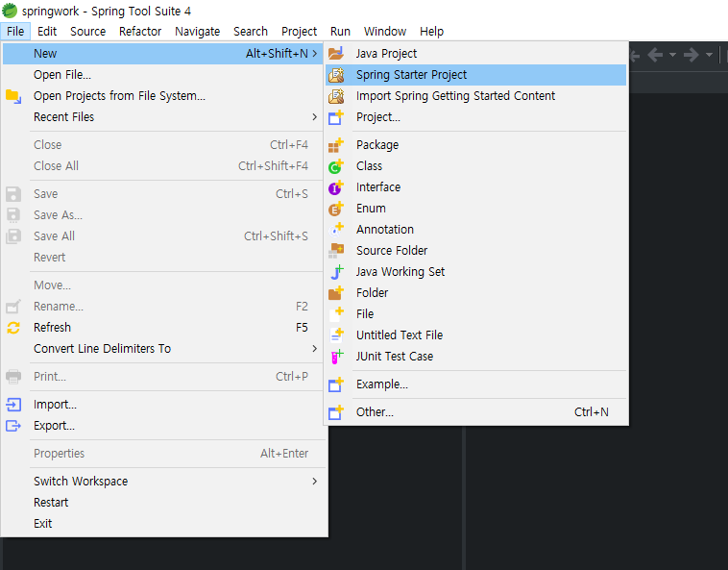Viewport: 728px width, 570px height.
Task: Open the Source menu
Action: 87,31
